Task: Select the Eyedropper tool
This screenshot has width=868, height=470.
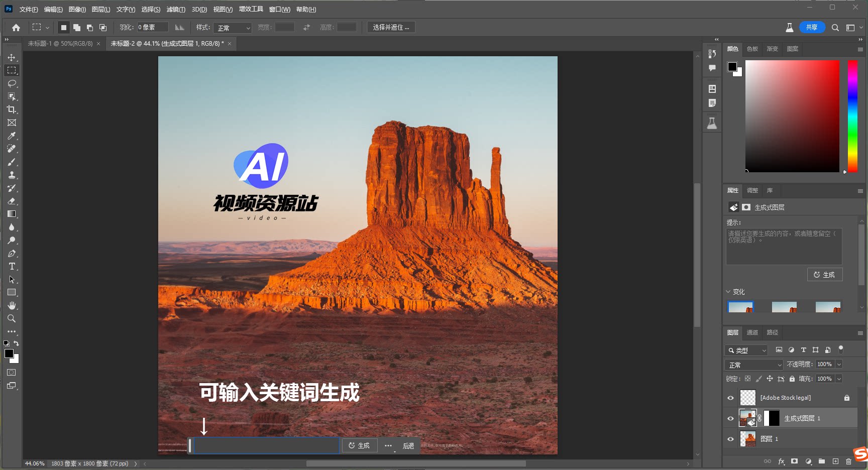Action: tap(12, 136)
